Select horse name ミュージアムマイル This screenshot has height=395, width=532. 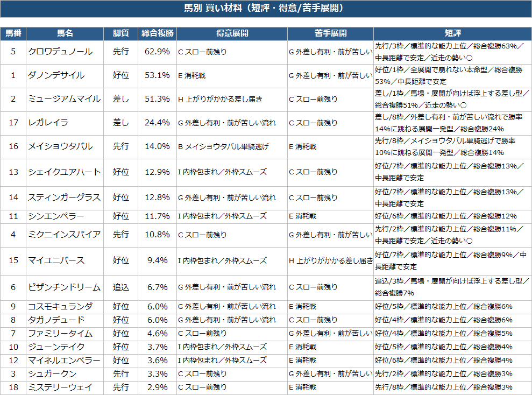65,99
